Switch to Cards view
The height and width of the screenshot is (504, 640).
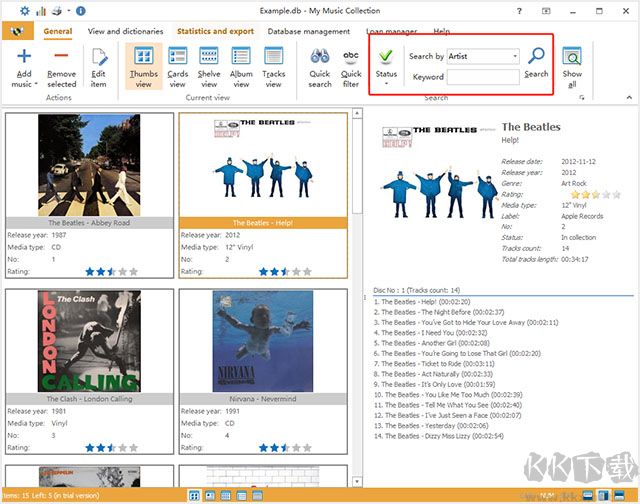pos(177,66)
